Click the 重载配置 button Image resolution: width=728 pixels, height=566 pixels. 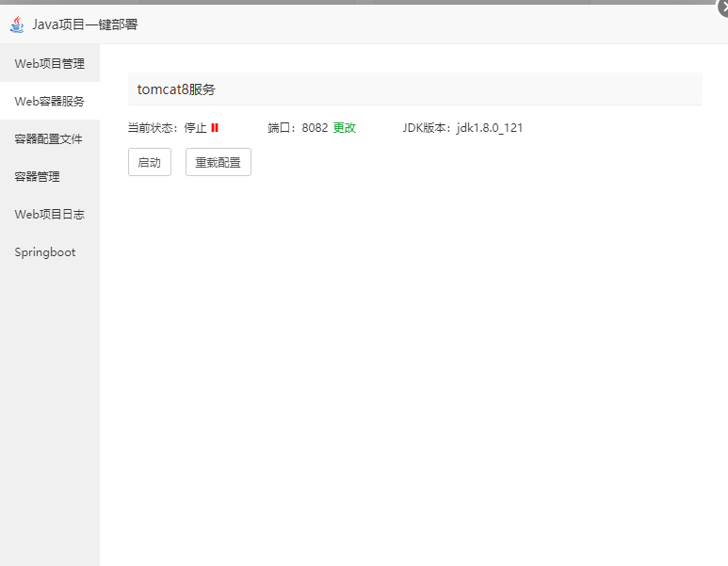[x=218, y=162]
